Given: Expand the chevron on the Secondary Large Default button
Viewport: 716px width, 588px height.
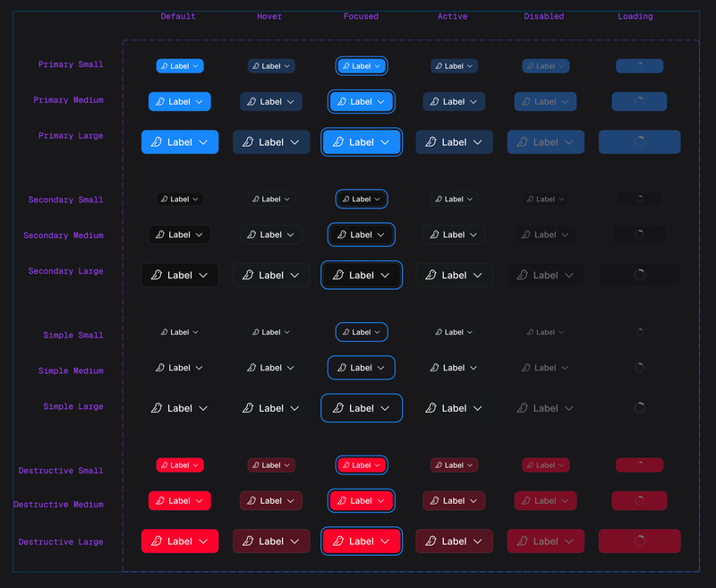Looking at the screenshot, I should coord(203,276).
